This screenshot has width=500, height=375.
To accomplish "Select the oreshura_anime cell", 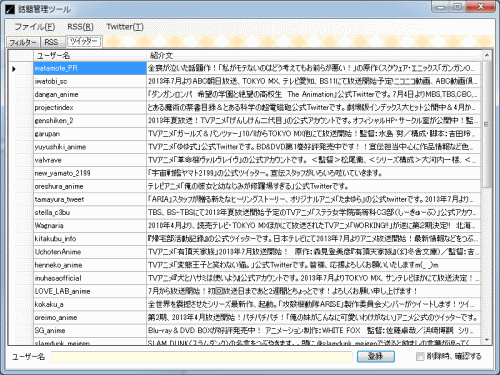I will click(x=90, y=186).
